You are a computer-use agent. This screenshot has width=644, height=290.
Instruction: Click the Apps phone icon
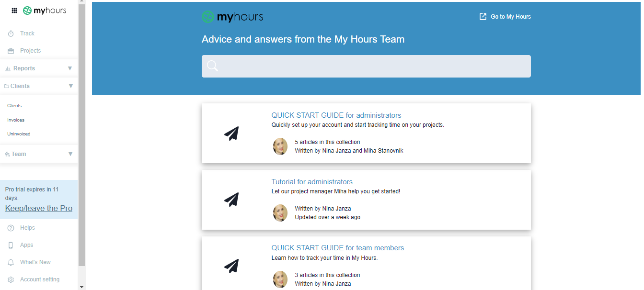(x=11, y=245)
